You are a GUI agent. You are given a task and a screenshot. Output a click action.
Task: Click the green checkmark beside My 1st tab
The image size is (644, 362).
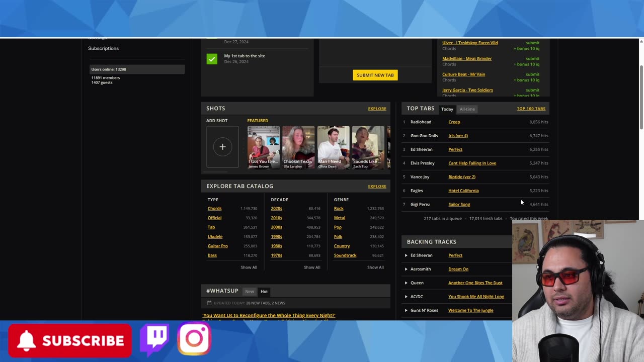pos(212,59)
